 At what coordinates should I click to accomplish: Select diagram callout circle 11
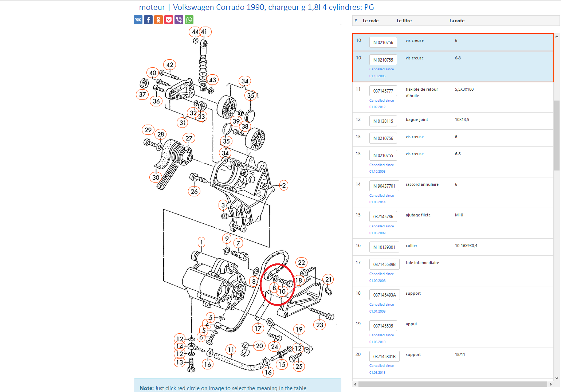pyautogui.click(x=231, y=350)
